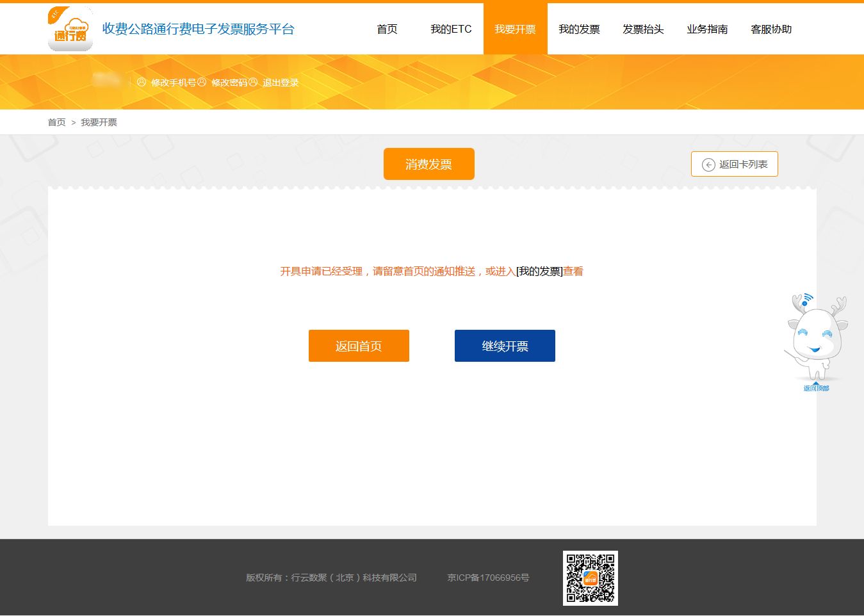Image resolution: width=864 pixels, height=616 pixels.
Task: Click the 通行费 platform logo icon
Action: (x=70, y=29)
